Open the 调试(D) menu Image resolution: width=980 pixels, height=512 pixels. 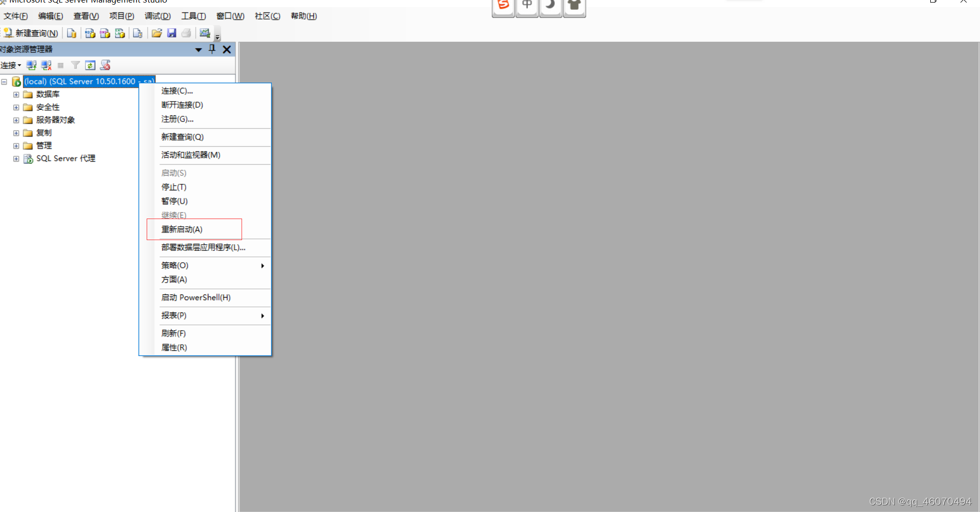[x=157, y=16]
